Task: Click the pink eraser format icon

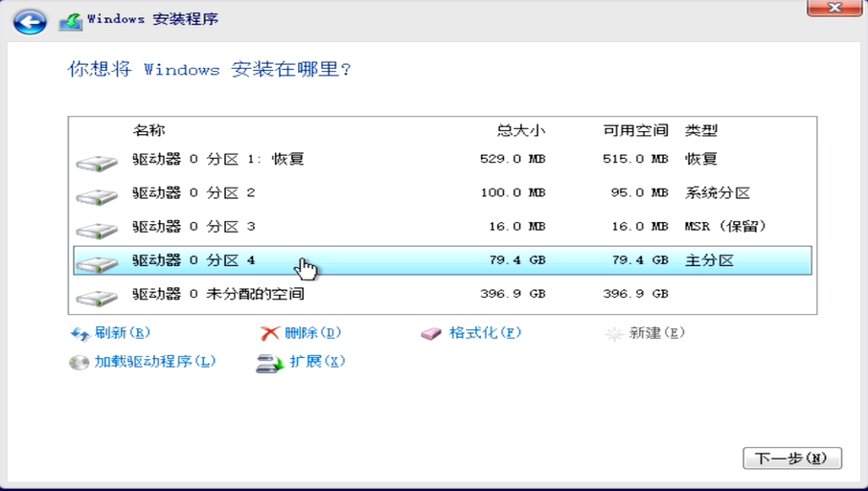Action: 431,333
